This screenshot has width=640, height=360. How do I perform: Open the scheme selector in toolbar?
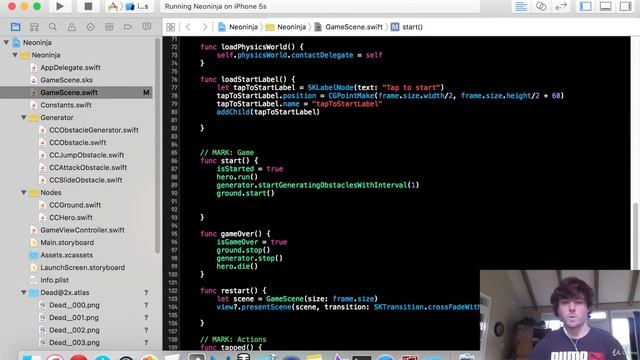click(128, 6)
